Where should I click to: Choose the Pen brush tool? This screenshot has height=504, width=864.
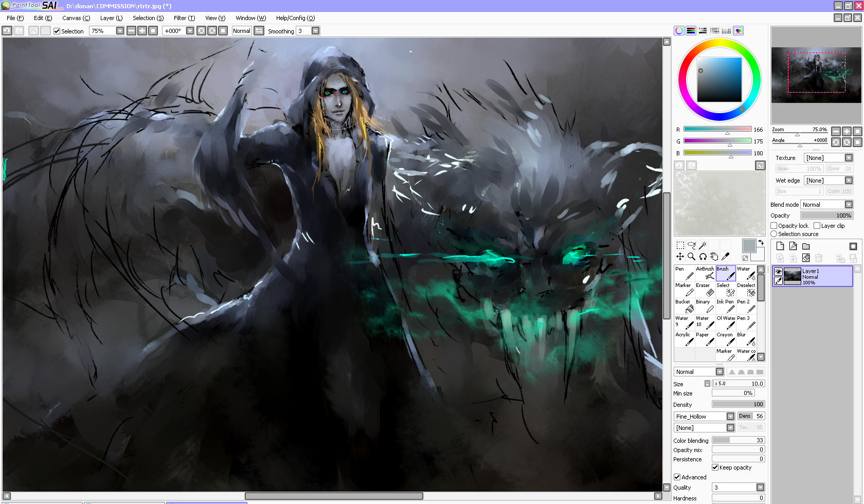685,273
